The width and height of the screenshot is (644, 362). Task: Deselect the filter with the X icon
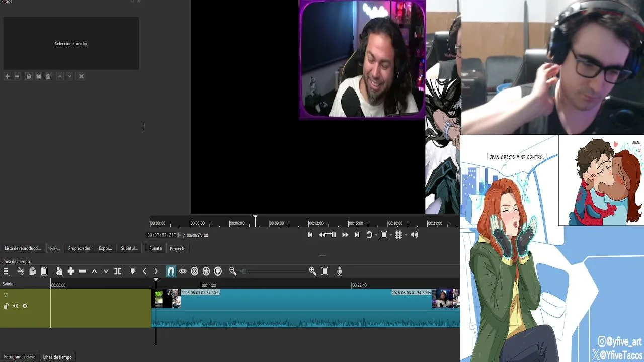click(x=82, y=76)
